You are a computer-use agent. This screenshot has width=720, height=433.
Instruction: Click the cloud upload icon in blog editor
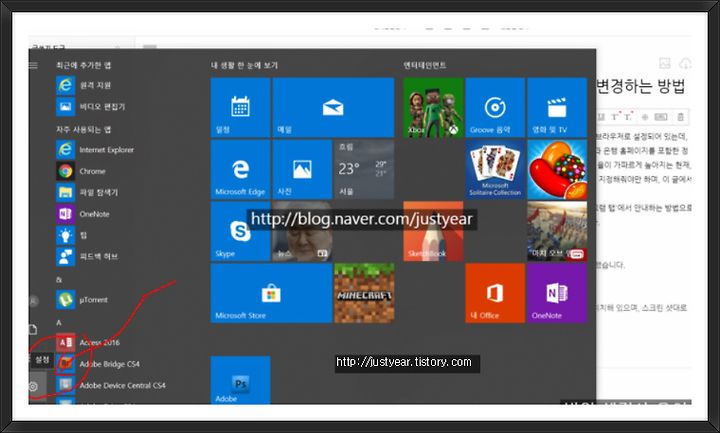pos(685,63)
